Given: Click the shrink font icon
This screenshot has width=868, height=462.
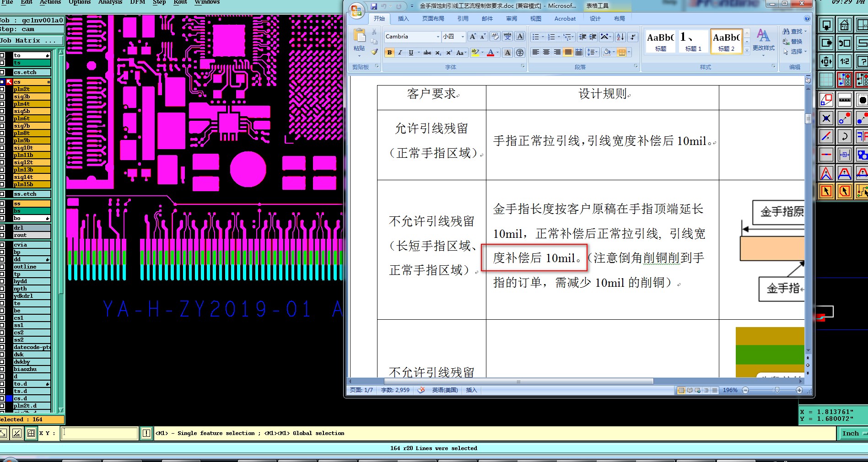Looking at the screenshot, I should (483, 37).
